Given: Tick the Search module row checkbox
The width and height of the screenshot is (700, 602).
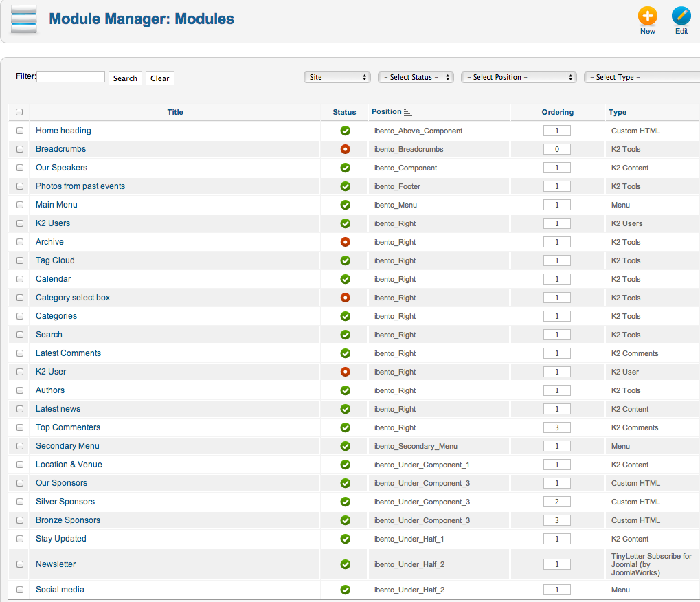Looking at the screenshot, I should [20, 335].
